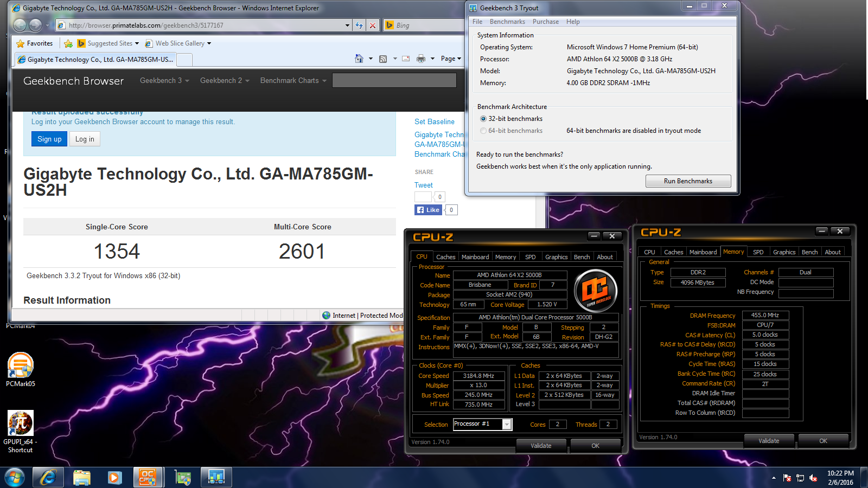Open File menu in Geekbench 3 Tryout
Screen dimensions: 868x488
click(477, 22)
